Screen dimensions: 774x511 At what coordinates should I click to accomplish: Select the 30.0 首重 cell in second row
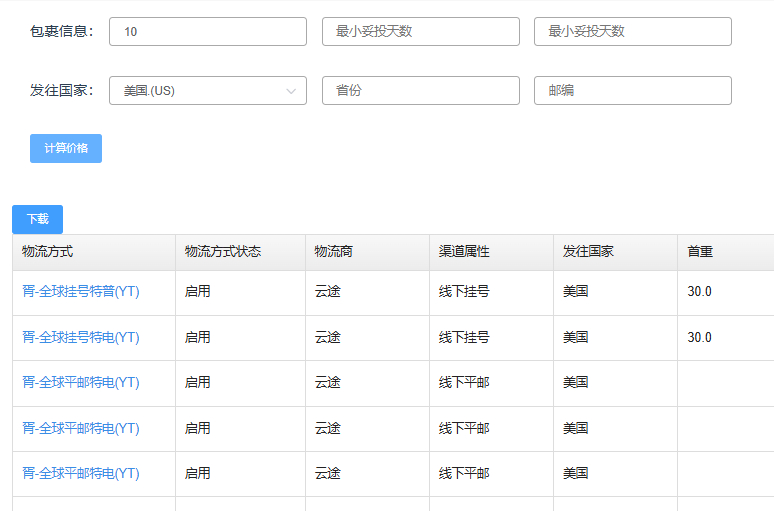coord(700,338)
